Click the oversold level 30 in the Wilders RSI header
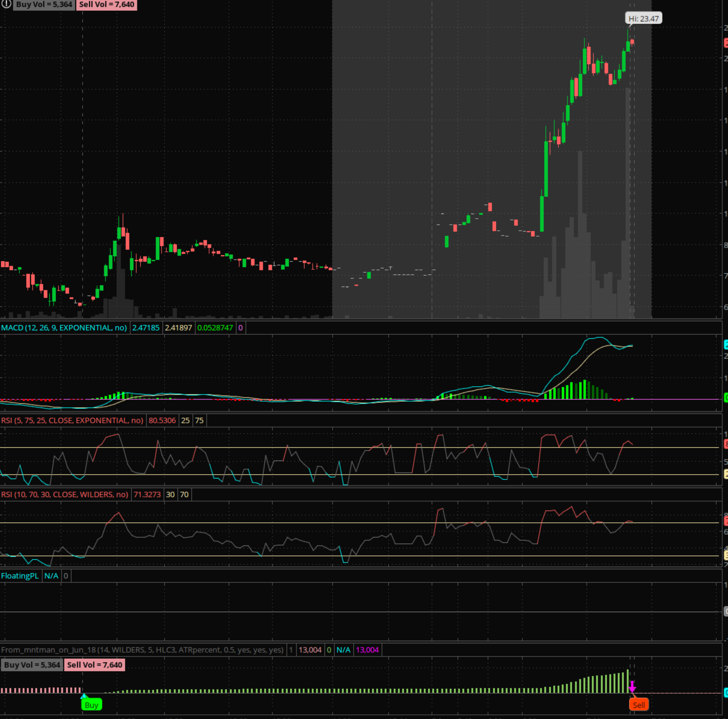 (x=170, y=494)
